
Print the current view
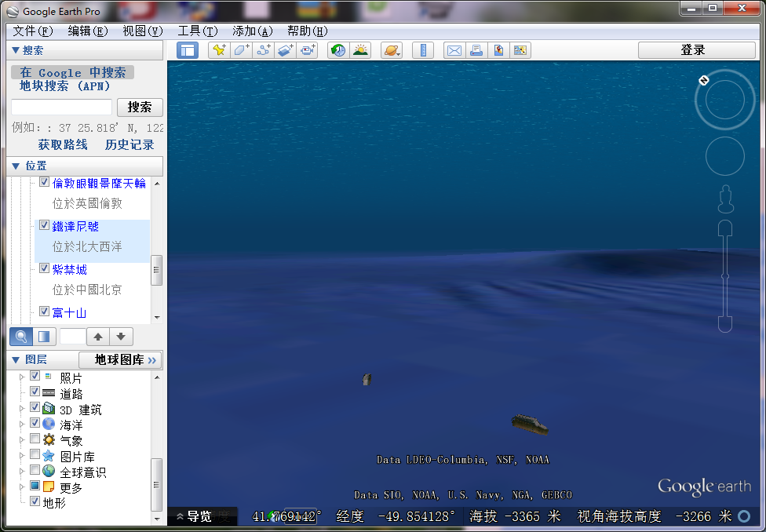476,50
